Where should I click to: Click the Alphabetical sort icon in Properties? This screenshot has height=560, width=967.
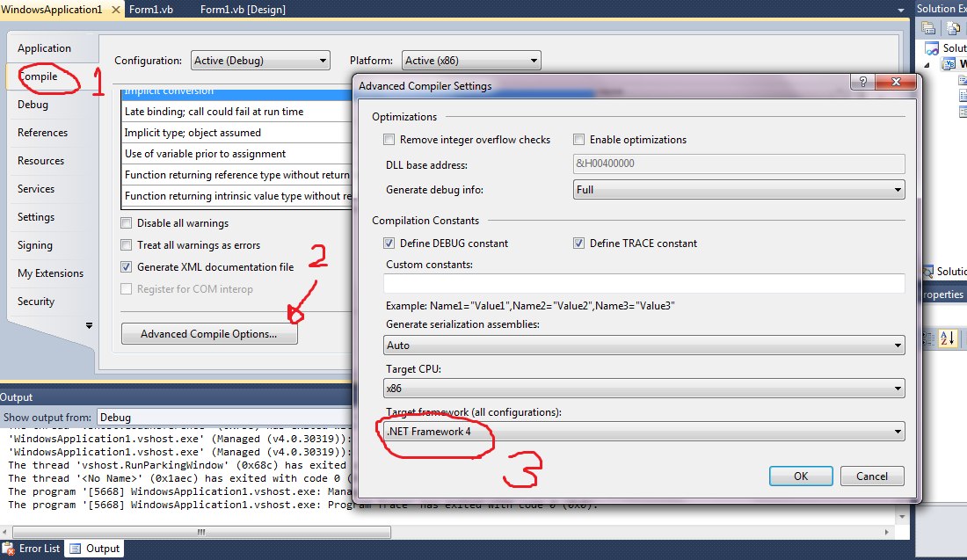(x=948, y=338)
